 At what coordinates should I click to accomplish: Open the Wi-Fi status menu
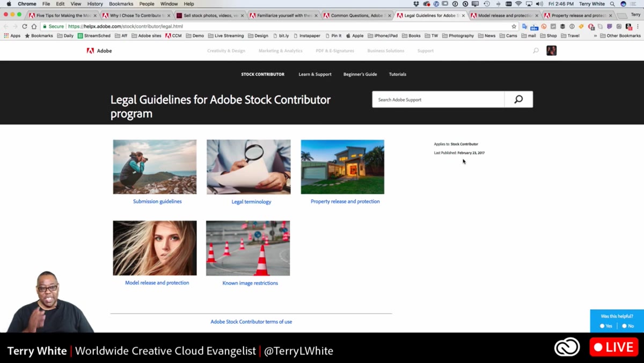click(x=518, y=4)
